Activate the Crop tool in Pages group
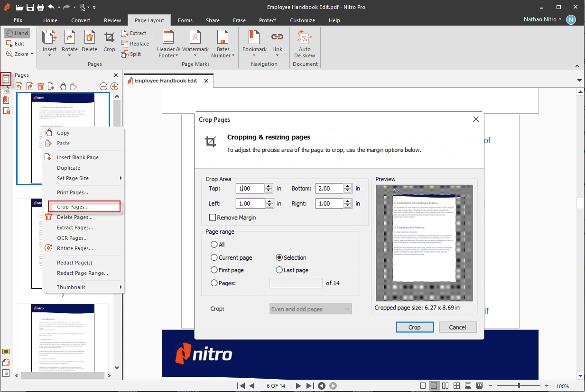This screenshot has width=585, height=392. click(x=109, y=42)
